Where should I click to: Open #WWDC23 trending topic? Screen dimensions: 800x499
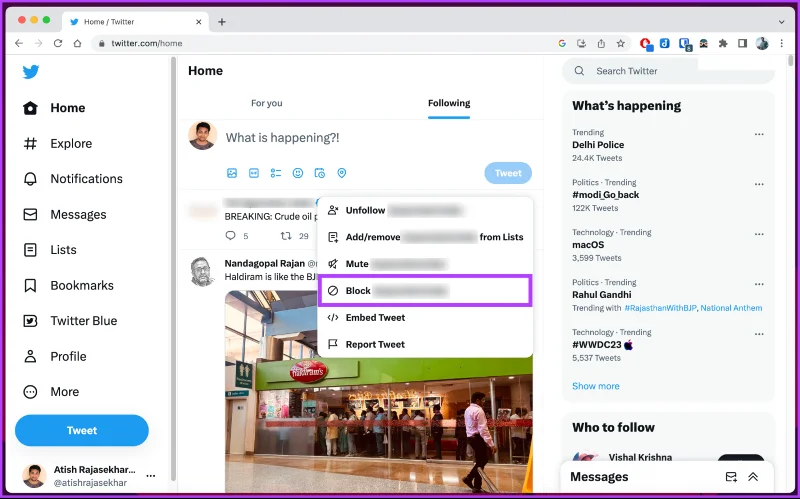(x=602, y=345)
